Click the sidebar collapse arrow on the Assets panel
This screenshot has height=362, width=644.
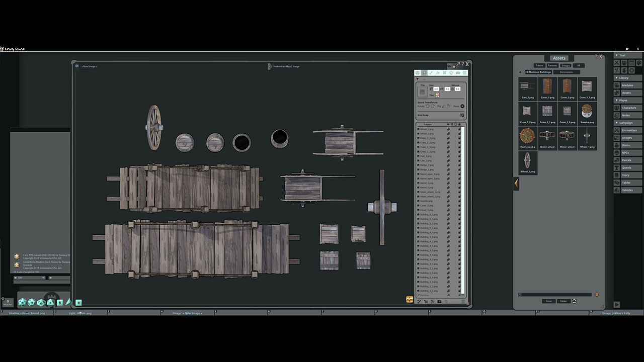tap(516, 184)
